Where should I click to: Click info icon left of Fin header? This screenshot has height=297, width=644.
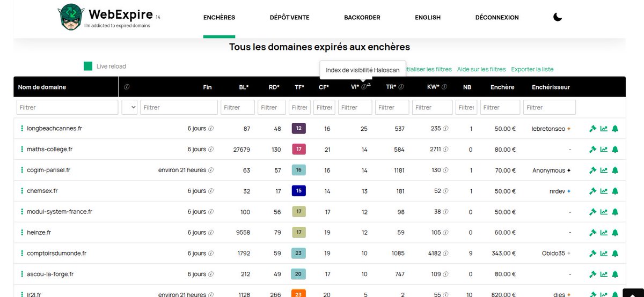pyautogui.click(x=127, y=87)
